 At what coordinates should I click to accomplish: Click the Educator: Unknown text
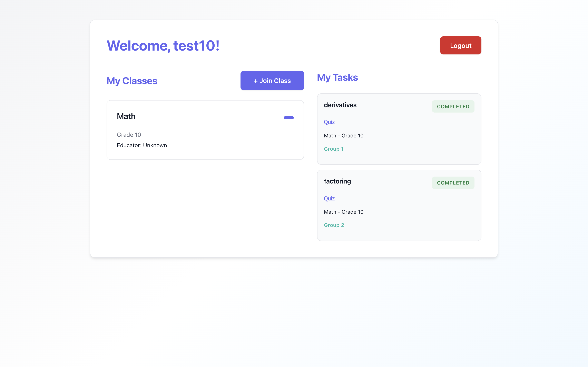coord(142,145)
